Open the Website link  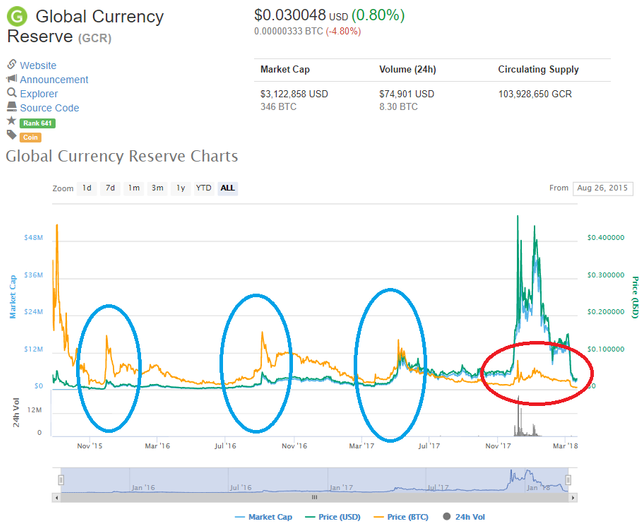click(38, 65)
